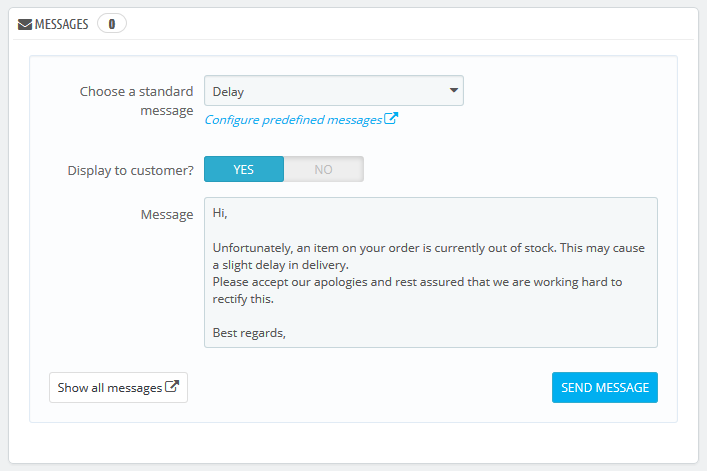This screenshot has width=707, height=471.
Task: Open Show all messages button
Action: (x=118, y=387)
